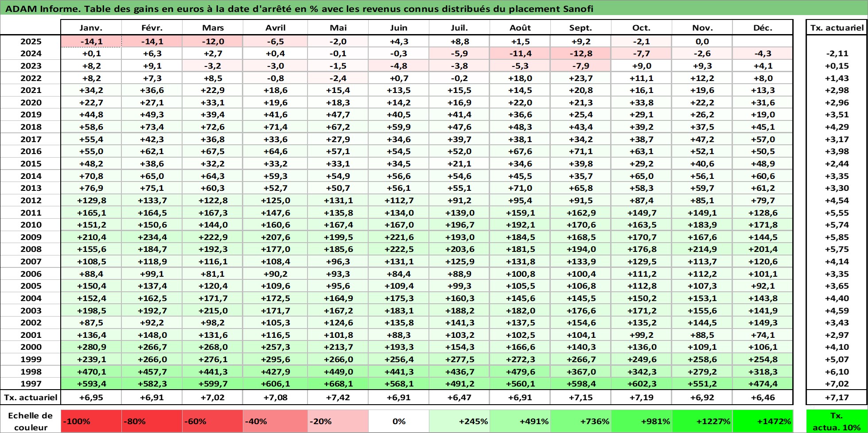Select the actuarial rate -2,11 for 2024
Screen dimensions: 868x433
837,54
